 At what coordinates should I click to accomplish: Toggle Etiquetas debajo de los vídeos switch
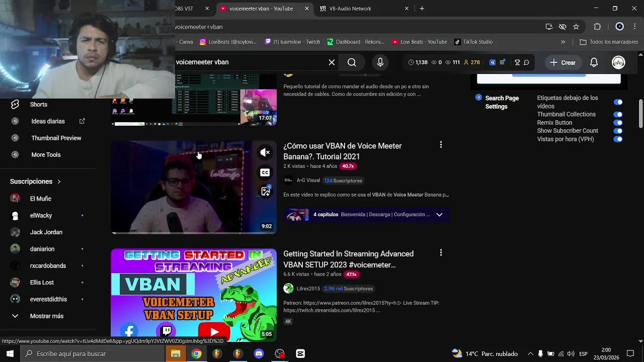(x=618, y=102)
